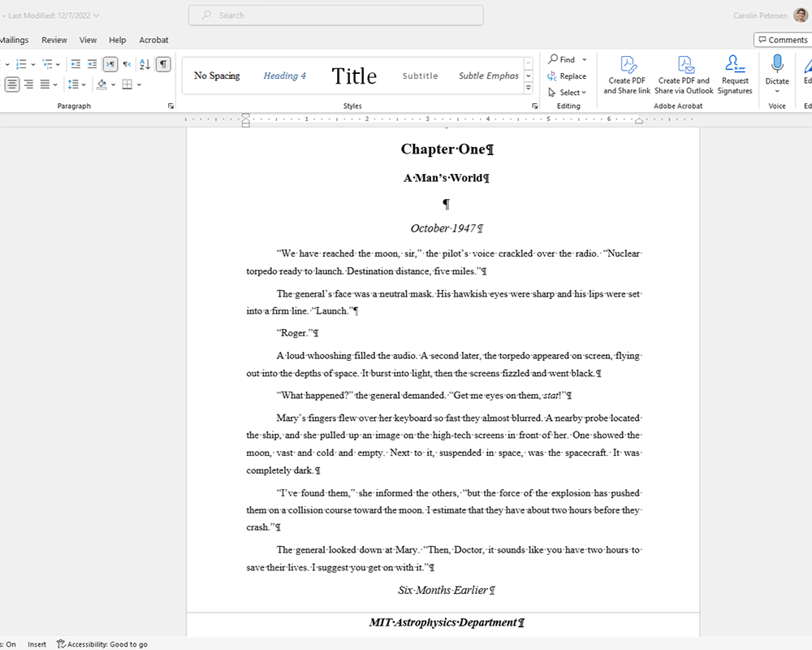Click the Carolin Petersen profile picture
The width and height of the screenshot is (812, 650).
pos(801,15)
